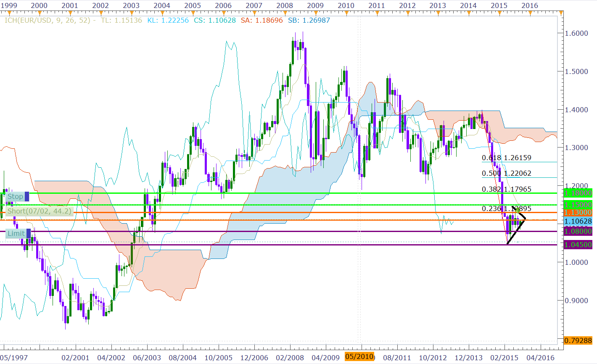
Task: Select the orange marker under year 2011
Action: [377, 13]
